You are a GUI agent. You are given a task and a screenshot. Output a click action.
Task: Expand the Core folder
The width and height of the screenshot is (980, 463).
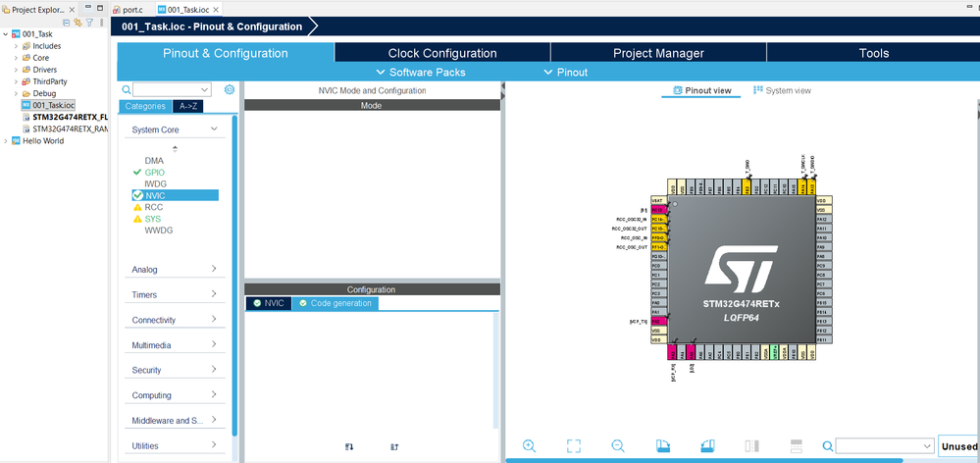(16, 58)
